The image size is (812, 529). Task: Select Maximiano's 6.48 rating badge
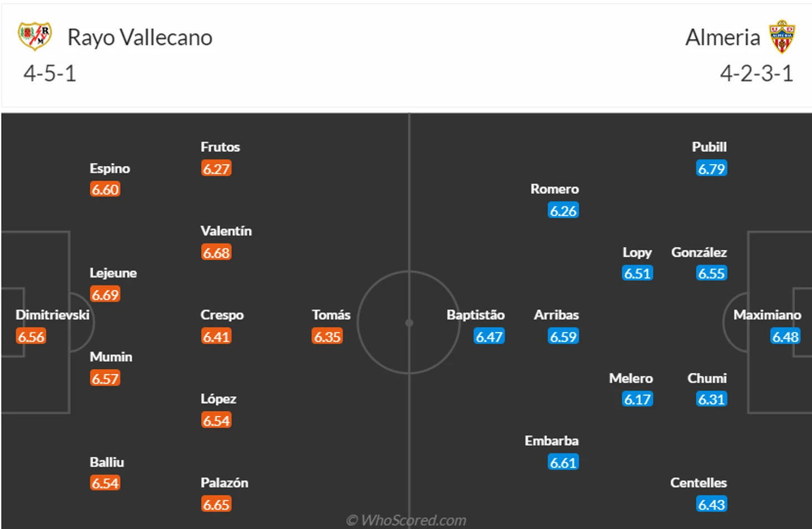[785, 337]
